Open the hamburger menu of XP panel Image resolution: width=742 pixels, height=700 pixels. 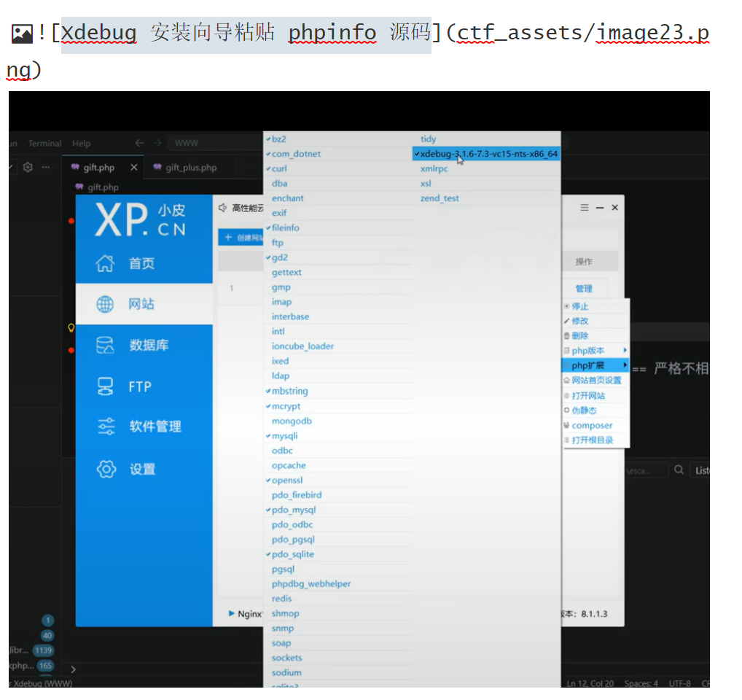[x=585, y=208]
